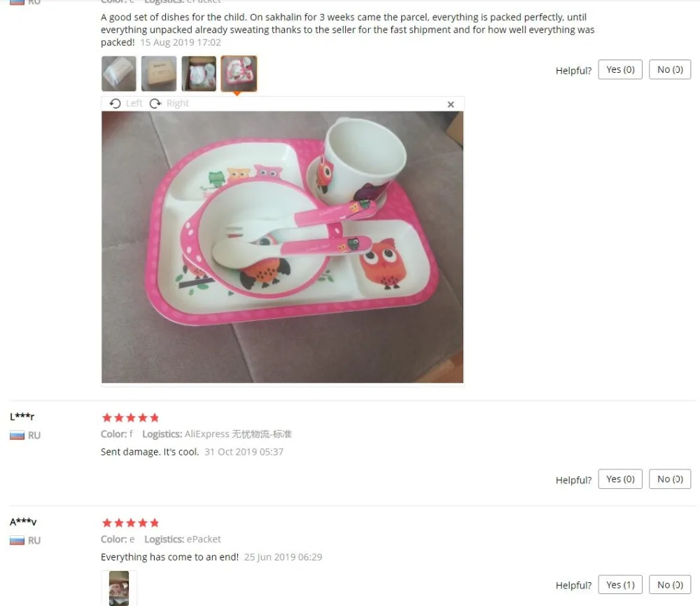Open first review thumbnail of plastic wrap
This screenshot has height=606, width=700.
(x=119, y=74)
